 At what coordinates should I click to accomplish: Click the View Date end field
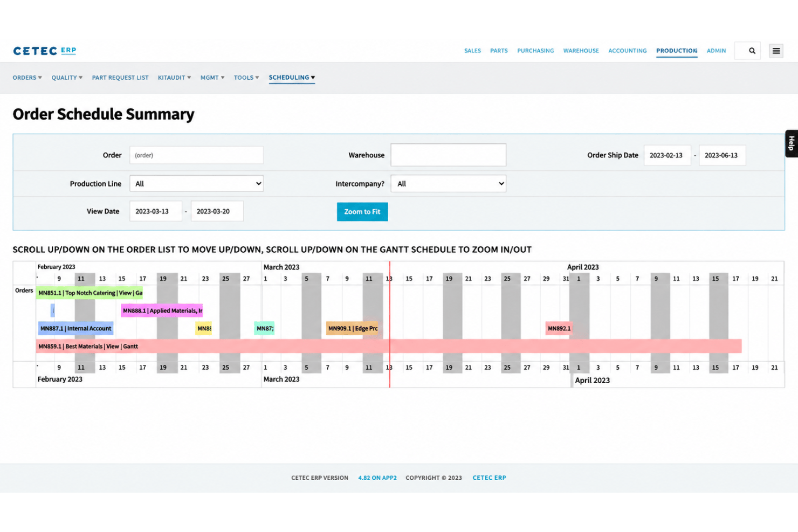click(217, 211)
